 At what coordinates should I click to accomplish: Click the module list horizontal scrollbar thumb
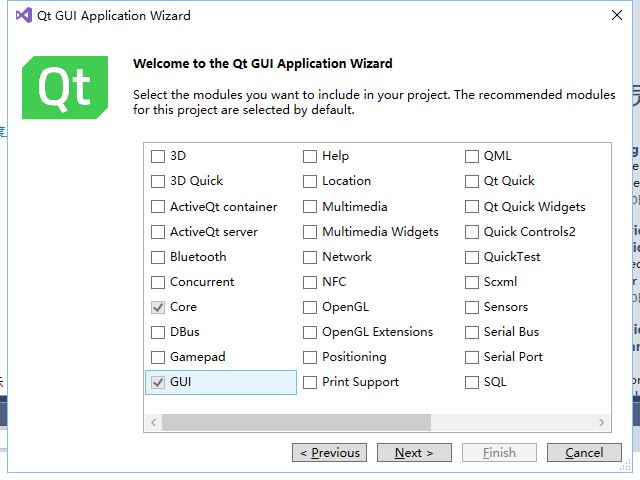click(x=296, y=423)
